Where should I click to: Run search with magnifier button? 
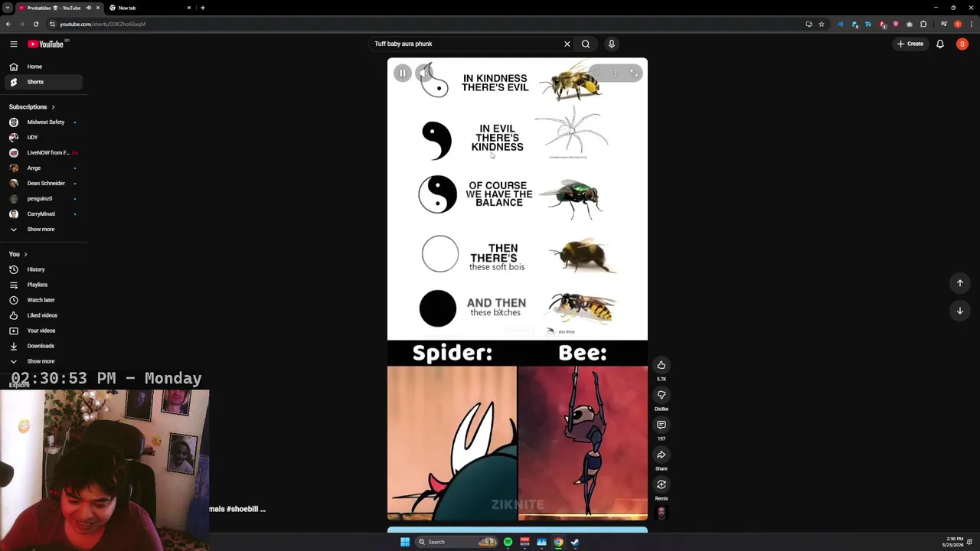pos(586,44)
